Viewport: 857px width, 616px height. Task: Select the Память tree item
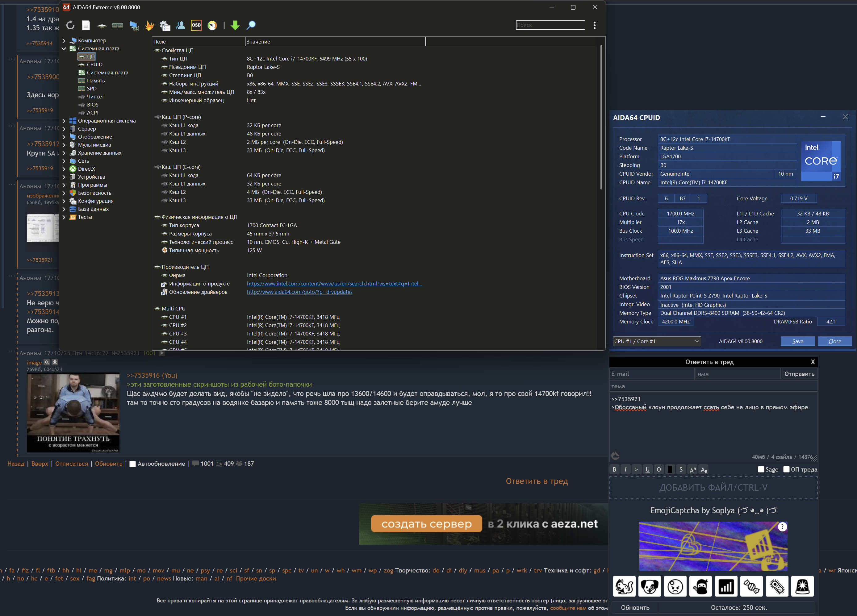[96, 81]
